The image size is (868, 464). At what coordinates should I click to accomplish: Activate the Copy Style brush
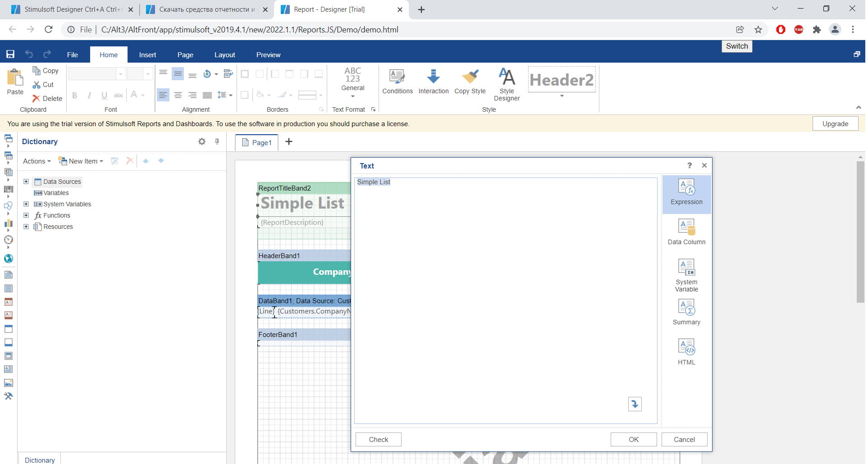click(x=470, y=82)
